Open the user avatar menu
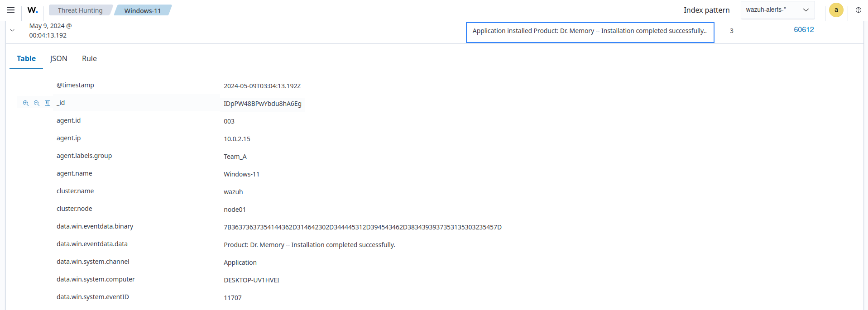The height and width of the screenshot is (310, 868). (x=836, y=10)
